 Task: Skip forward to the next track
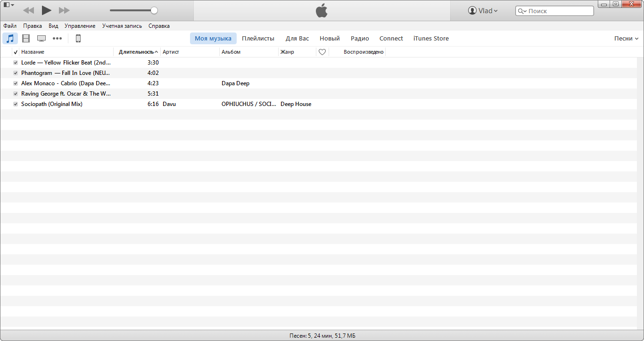pos(64,10)
